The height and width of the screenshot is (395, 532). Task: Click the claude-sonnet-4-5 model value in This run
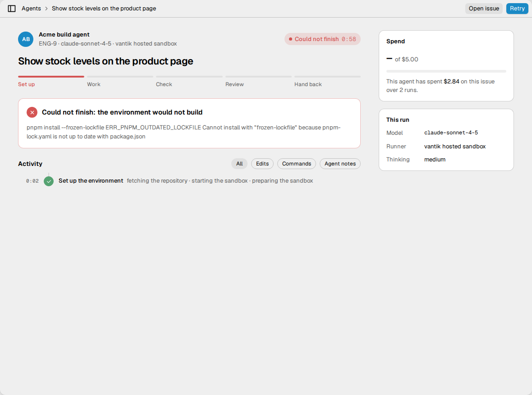coord(451,133)
